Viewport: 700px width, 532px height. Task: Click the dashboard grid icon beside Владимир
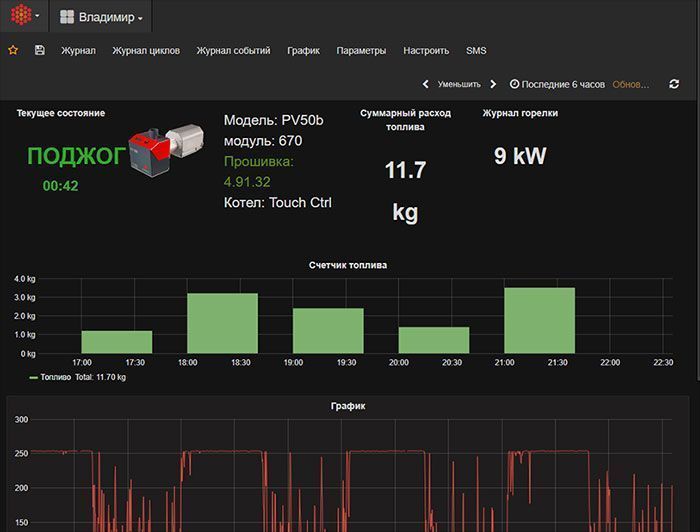tap(67, 17)
